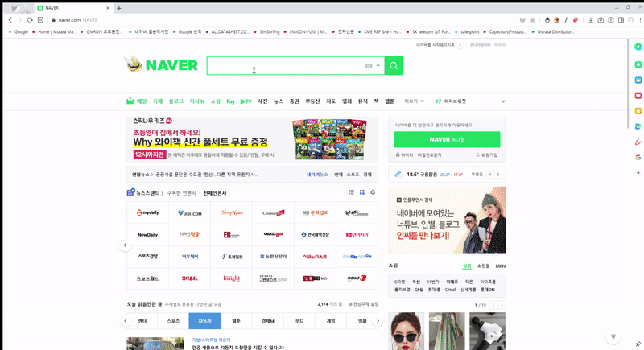
Task: Open the 비밀번호찾기 link
Action: coord(430,155)
